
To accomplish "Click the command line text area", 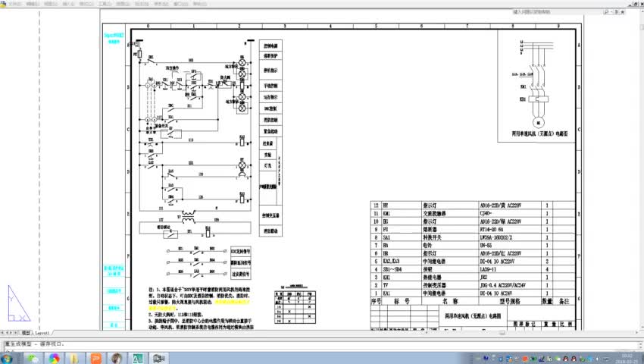I will pyautogui.click(x=322, y=345).
